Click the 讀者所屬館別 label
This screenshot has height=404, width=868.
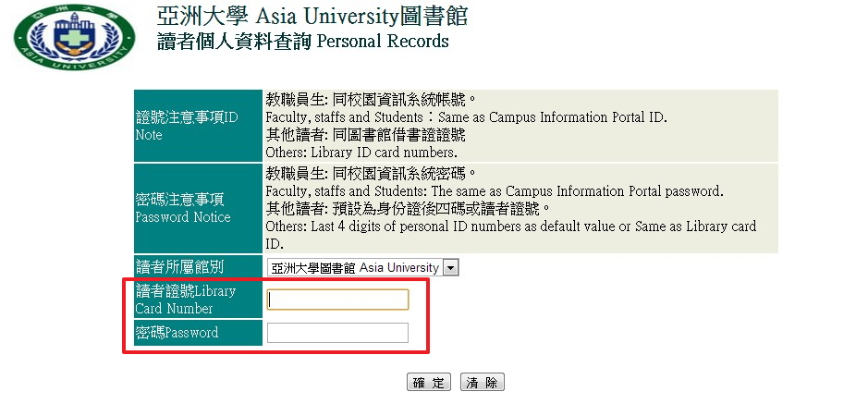pyautogui.click(x=179, y=268)
